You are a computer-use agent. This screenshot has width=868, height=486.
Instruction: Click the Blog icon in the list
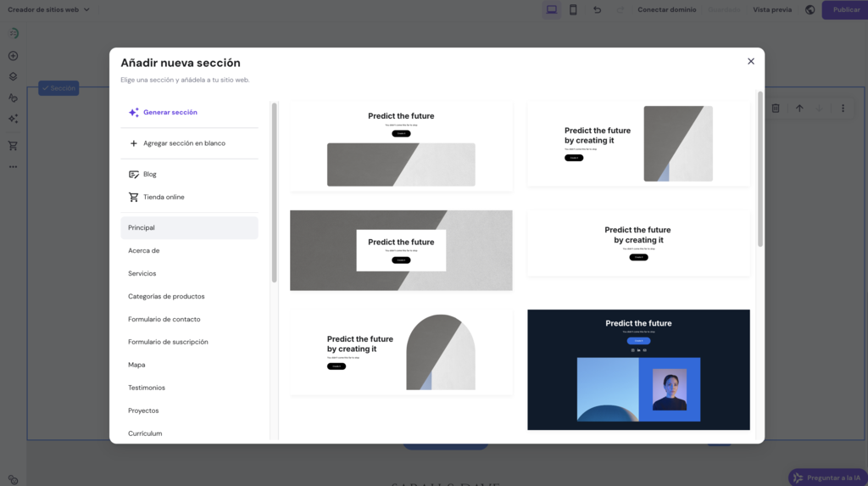(x=133, y=175)
